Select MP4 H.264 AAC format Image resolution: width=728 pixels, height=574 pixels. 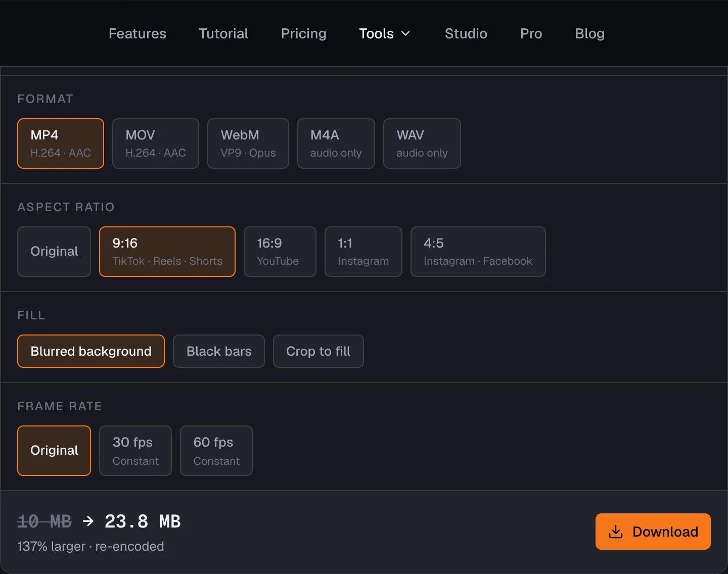[61, 143]
